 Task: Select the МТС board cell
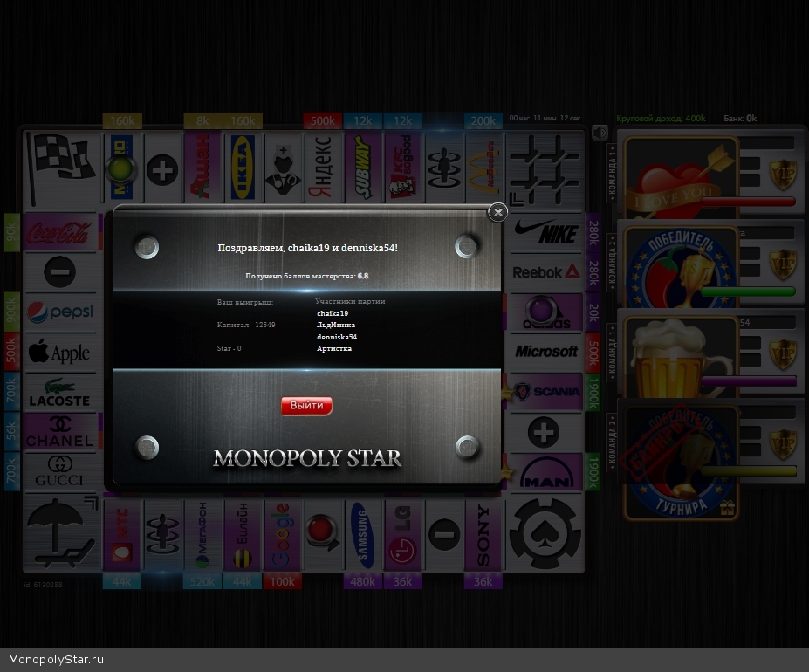point(122,535)
